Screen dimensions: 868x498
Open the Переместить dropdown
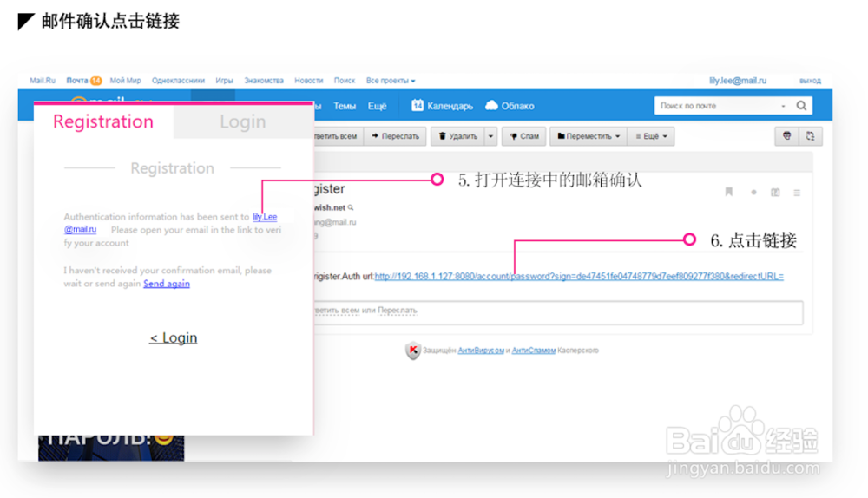589,136
